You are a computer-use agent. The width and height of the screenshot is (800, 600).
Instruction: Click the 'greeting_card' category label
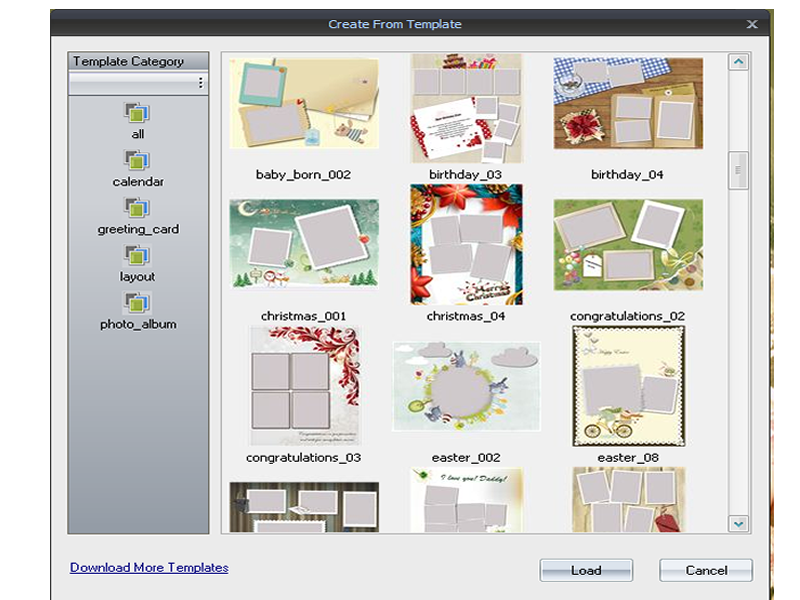[138, 229]
